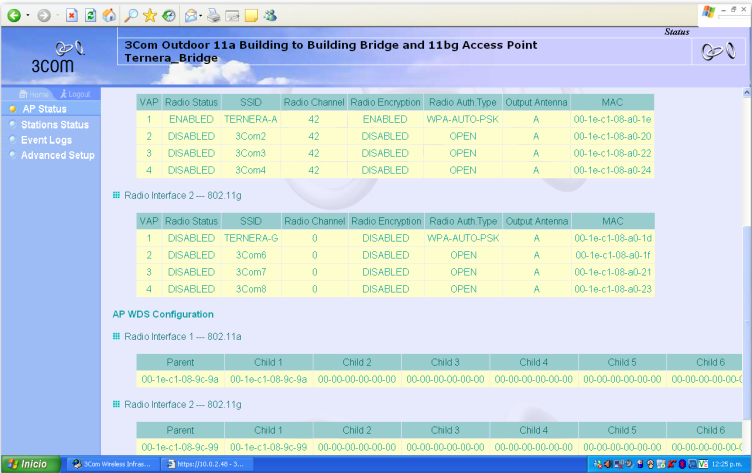Screen dimensions: 752x473
Task: Click the History clock icon
Action: click(x=168, y=15)
